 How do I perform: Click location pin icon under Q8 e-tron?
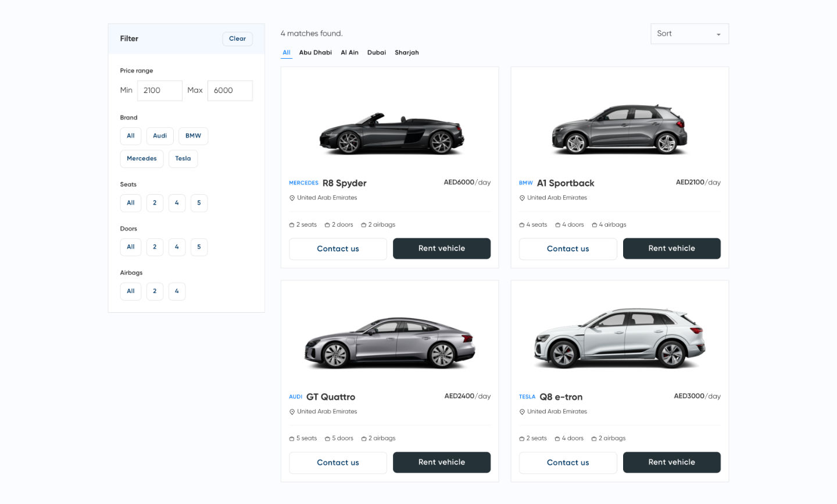click(x=522, y=412)
